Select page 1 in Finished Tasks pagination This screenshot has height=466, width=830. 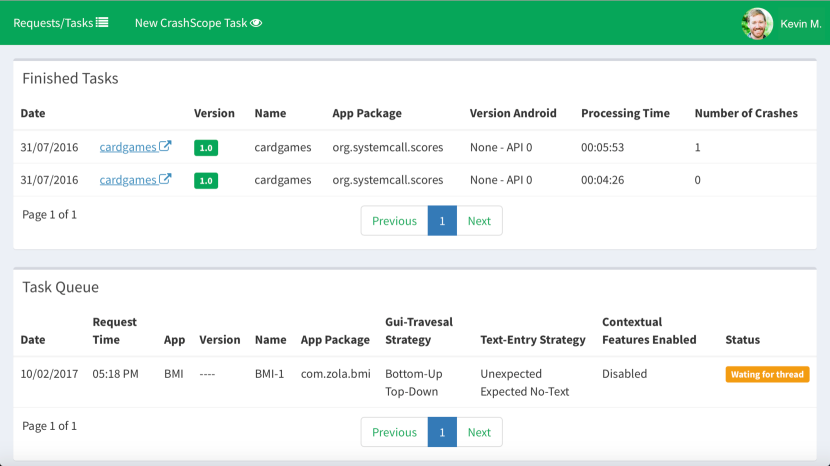pyautogui.click(x=442, y=221)
